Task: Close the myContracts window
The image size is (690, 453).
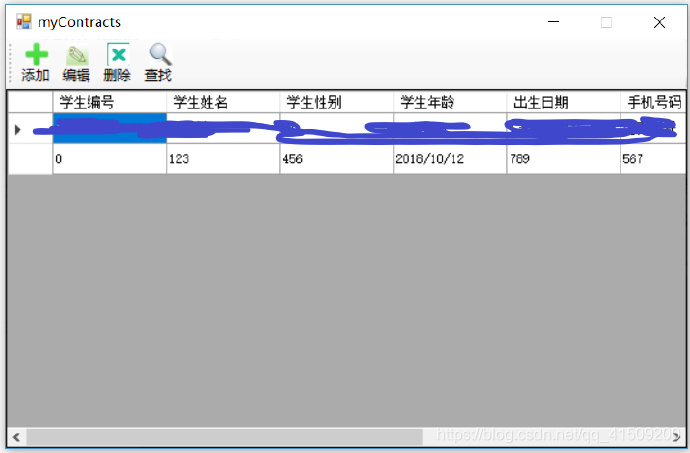Action: coord(659,22)
